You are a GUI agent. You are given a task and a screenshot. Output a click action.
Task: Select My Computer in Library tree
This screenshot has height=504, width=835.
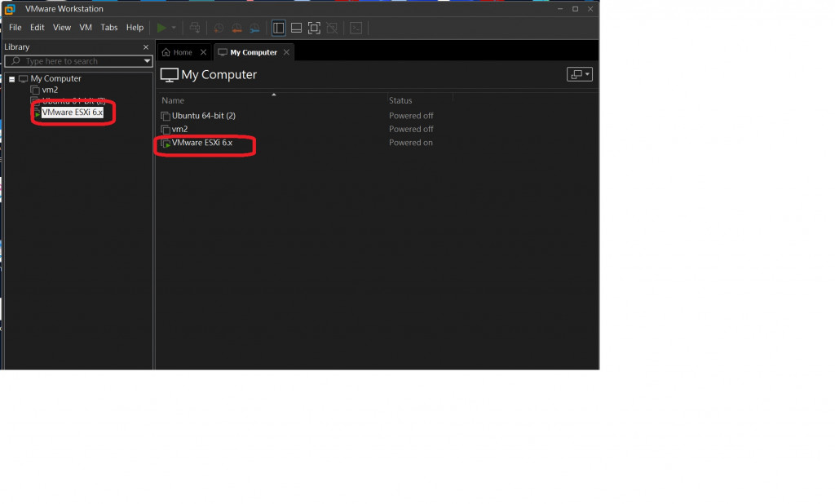(x=55, y=78)
